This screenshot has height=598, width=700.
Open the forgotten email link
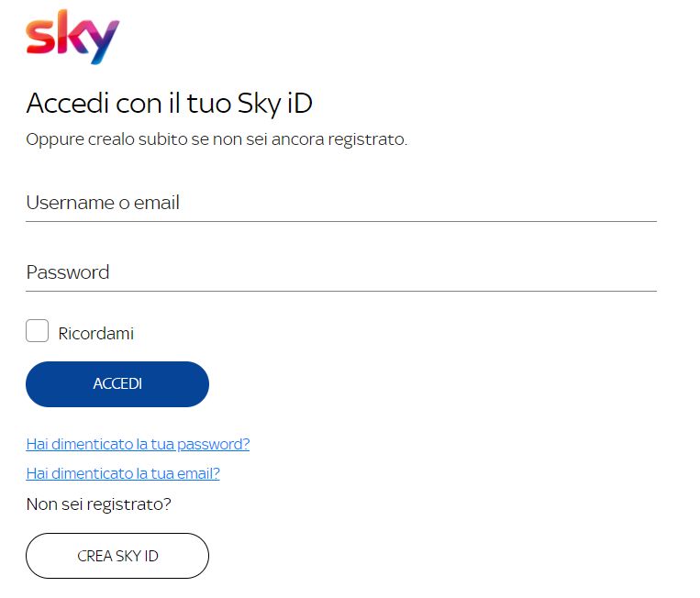coord(123,474)
